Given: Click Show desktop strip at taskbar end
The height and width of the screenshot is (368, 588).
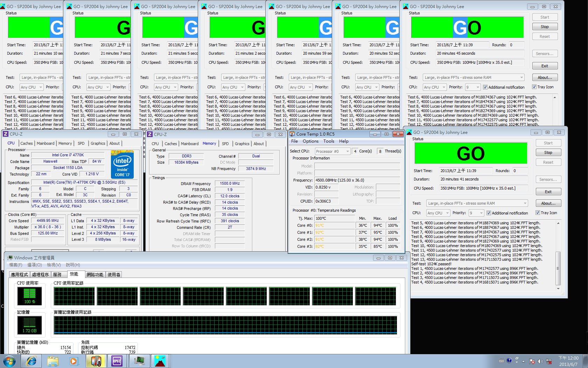Looking at the screenshot, I should click(586, 361).
